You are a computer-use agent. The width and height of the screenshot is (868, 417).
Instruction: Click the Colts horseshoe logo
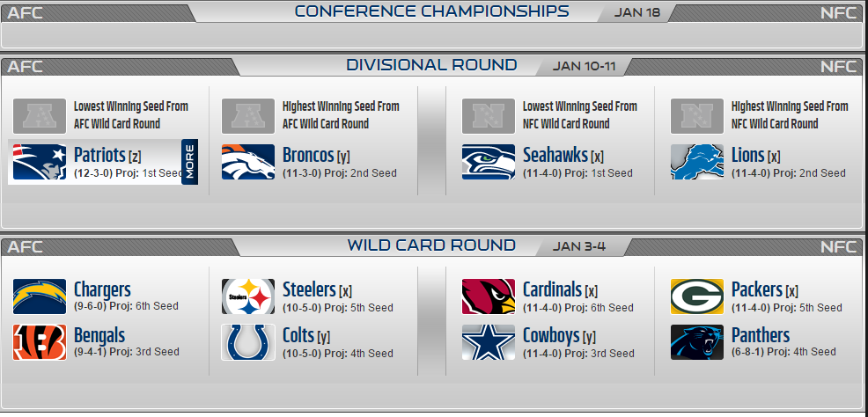247,342
